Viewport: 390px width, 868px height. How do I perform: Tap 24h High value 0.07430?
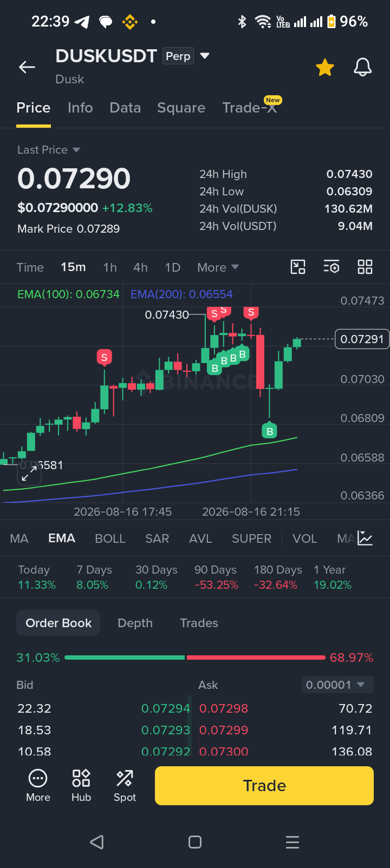point(349,174)
